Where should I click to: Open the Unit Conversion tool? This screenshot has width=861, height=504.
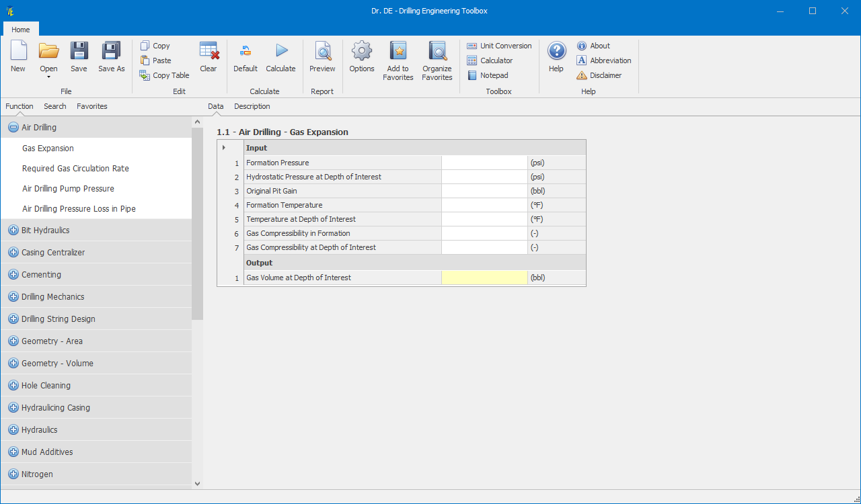499,46
